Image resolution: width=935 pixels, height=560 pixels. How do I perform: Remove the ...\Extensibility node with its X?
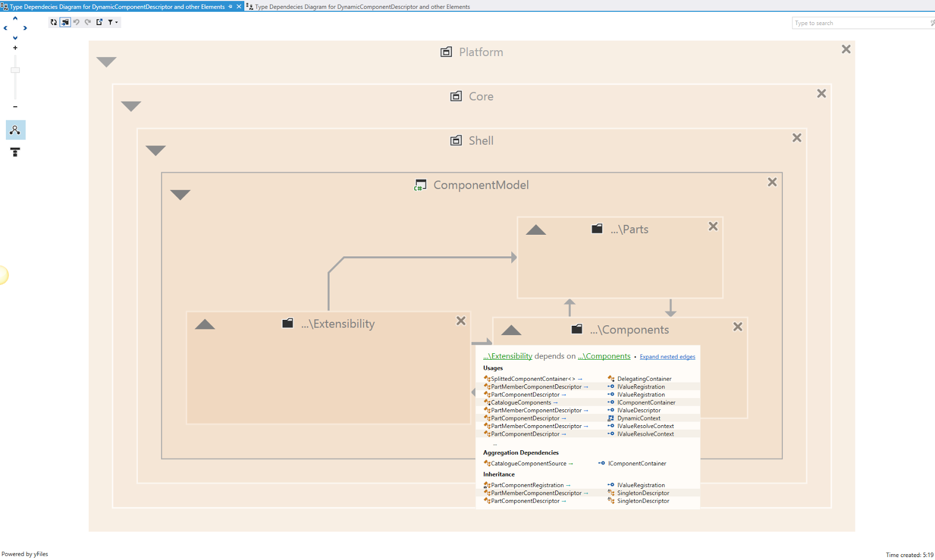pyautogui.click(x=461, y=321)
